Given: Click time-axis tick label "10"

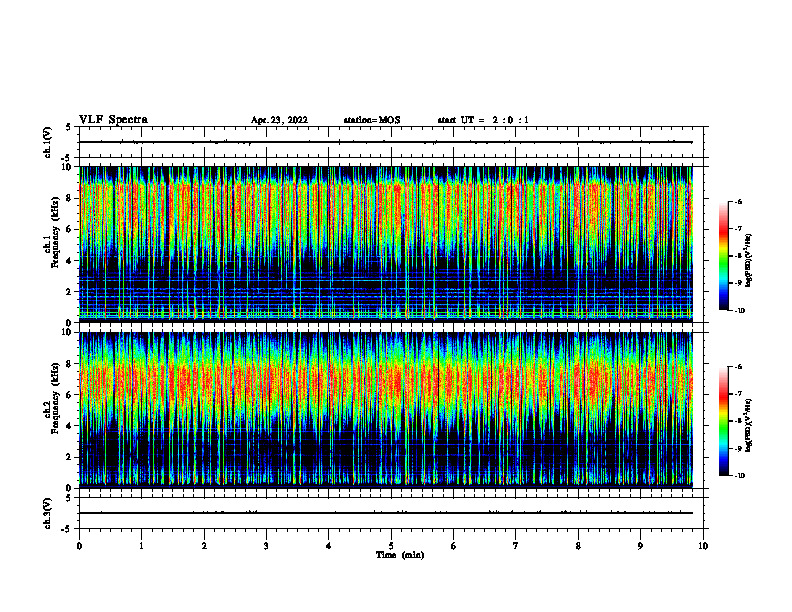Looking at the screenshot, I should point(703,546).
